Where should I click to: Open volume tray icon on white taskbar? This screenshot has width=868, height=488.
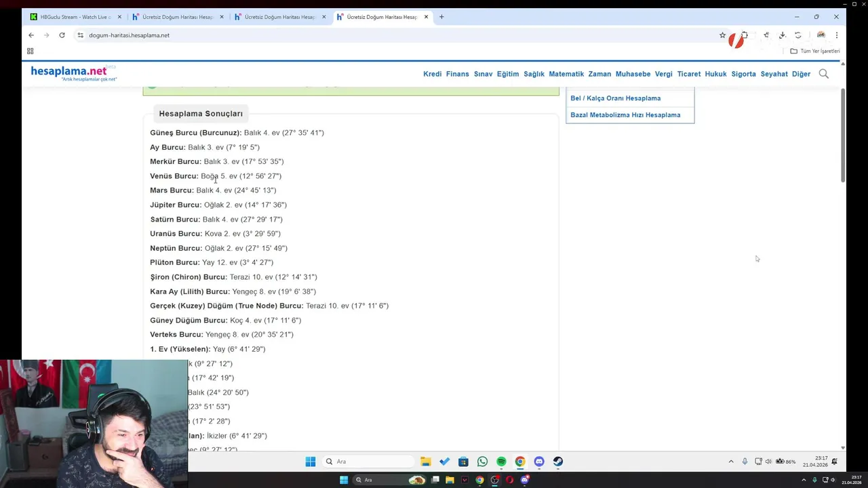pos(768,462)
